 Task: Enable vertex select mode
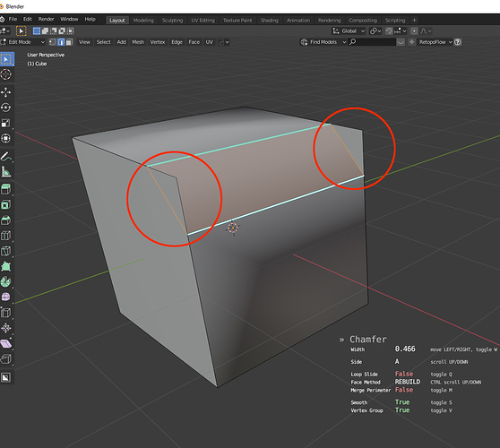point(53,42)
